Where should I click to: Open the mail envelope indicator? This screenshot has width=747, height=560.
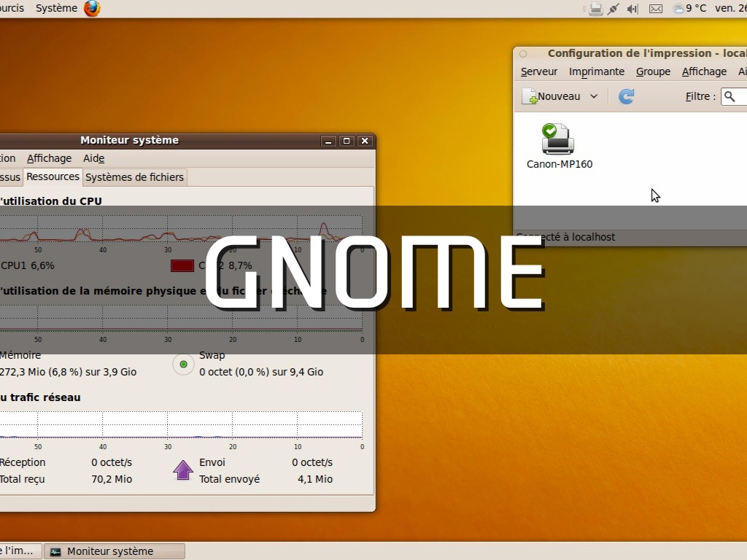click(x=656, y=9)
